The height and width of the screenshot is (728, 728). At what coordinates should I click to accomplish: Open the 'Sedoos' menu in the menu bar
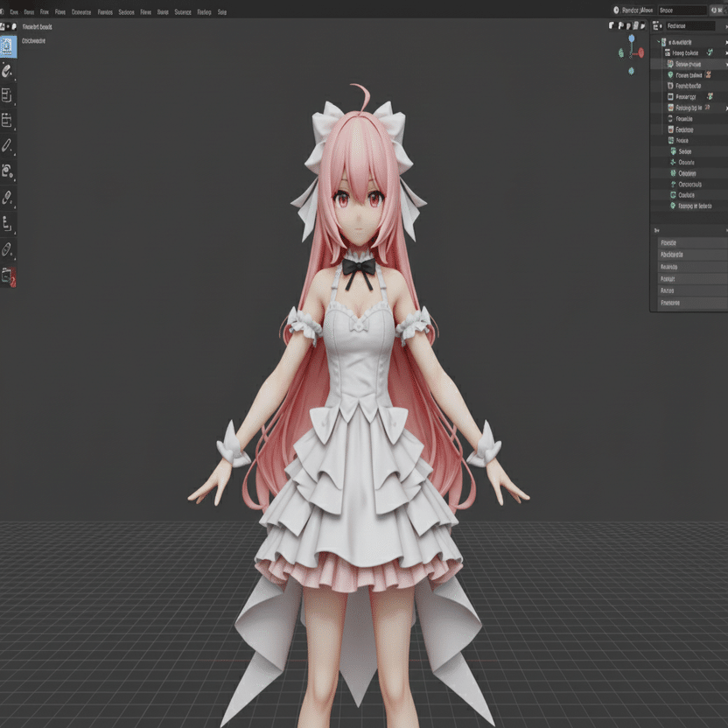click(x=126, y=12)
